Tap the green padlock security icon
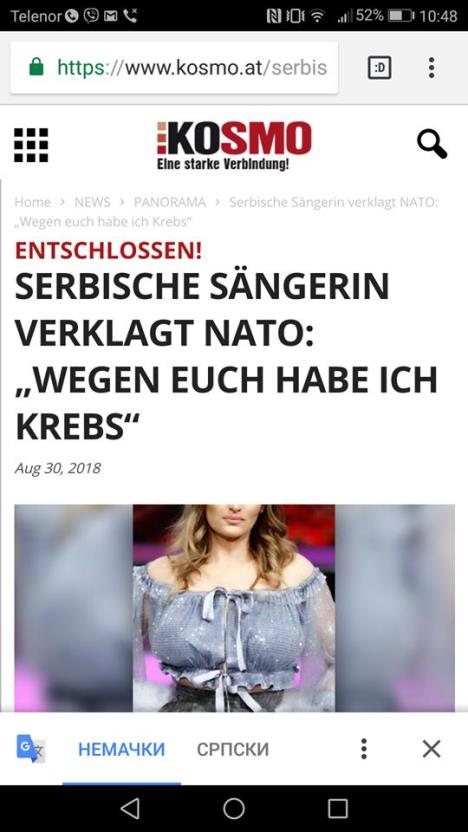This screenshot has width=468, height=832. click(x=36, y=67)
